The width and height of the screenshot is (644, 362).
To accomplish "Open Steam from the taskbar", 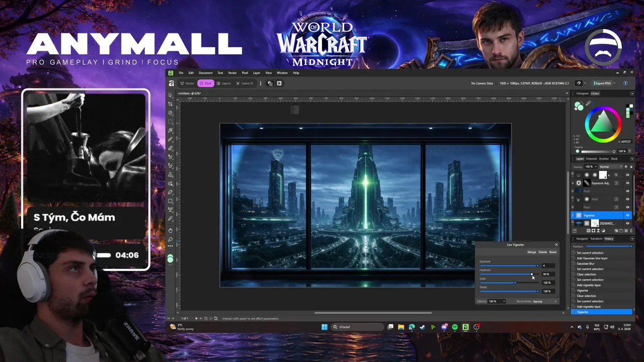I will click(x=422, y=327).
